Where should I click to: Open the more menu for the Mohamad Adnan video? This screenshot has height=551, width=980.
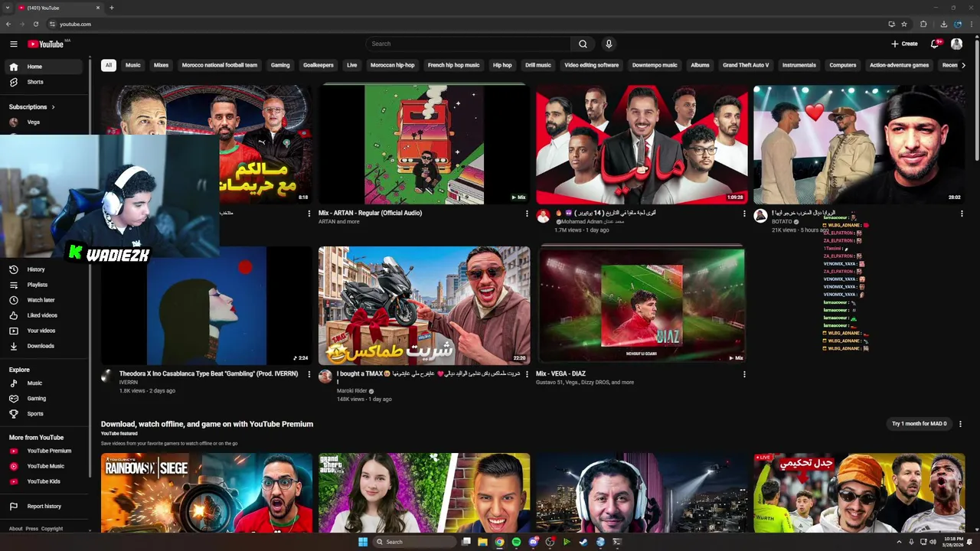pyautogui.click(x=744, y=214)
